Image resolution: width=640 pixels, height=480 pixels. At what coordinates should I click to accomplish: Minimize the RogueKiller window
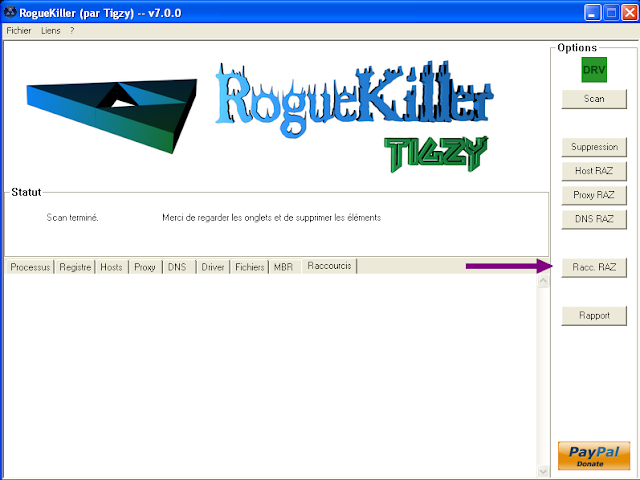coord(592,13)
